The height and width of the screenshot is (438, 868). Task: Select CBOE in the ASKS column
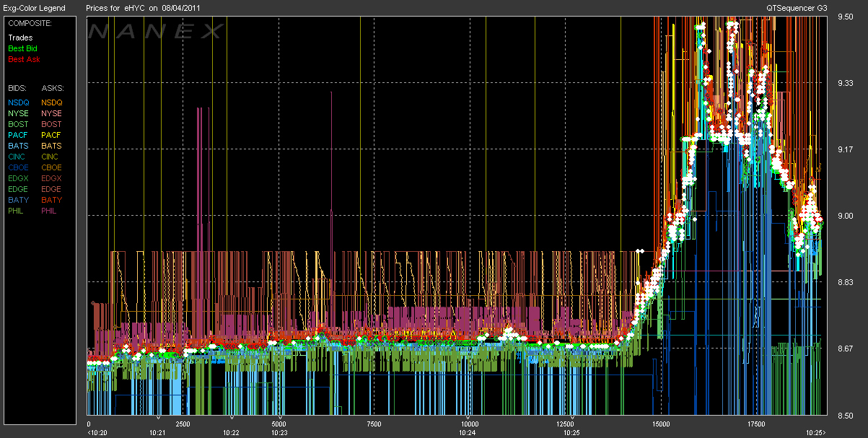coord(52,167)
